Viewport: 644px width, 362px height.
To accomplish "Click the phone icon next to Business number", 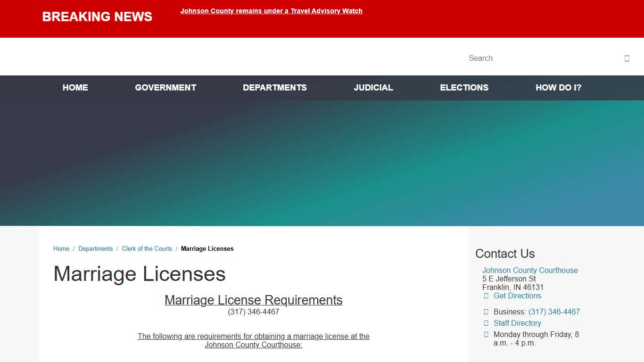I will click(x=486, y=312).
